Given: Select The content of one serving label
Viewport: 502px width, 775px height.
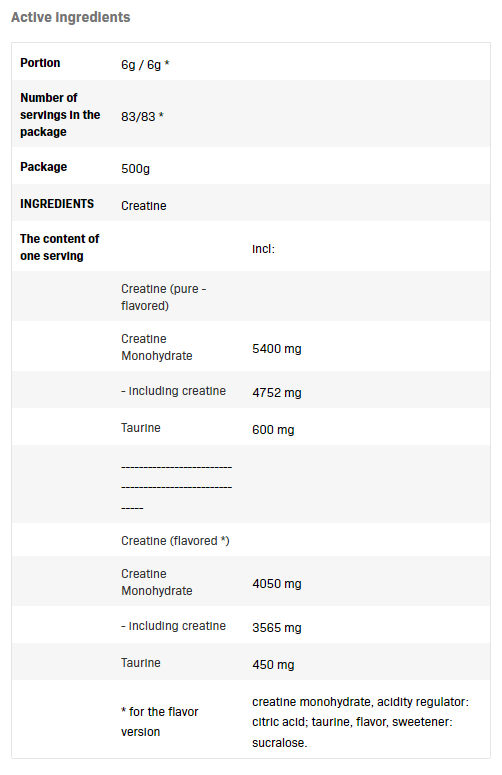Looking at the screenshot, I should coord(59,247).
